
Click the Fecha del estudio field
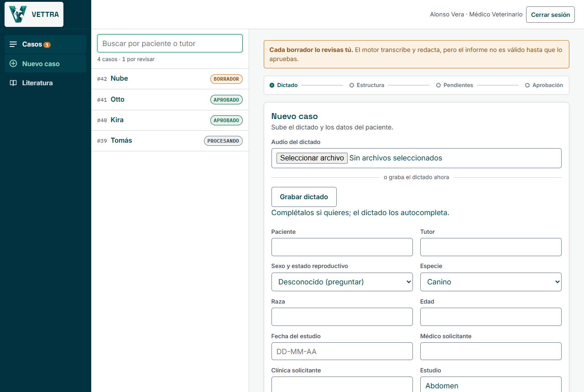(342, 351)
